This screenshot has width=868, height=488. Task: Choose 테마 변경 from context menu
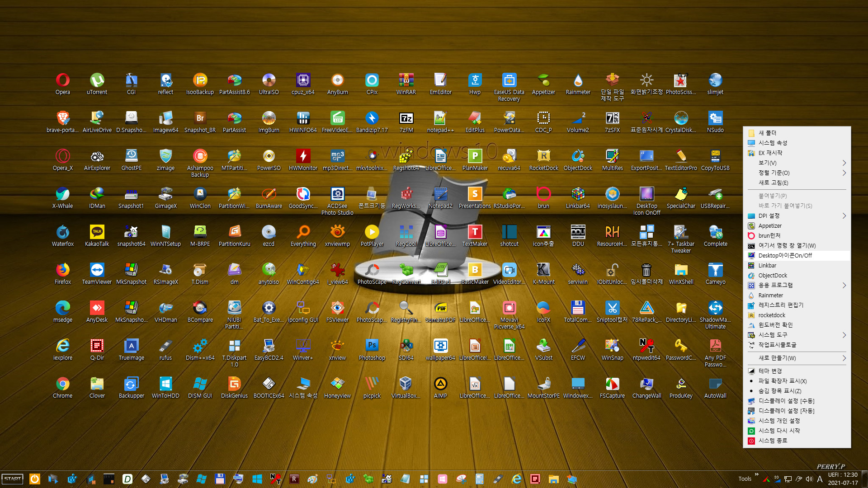tap(797, 371)
